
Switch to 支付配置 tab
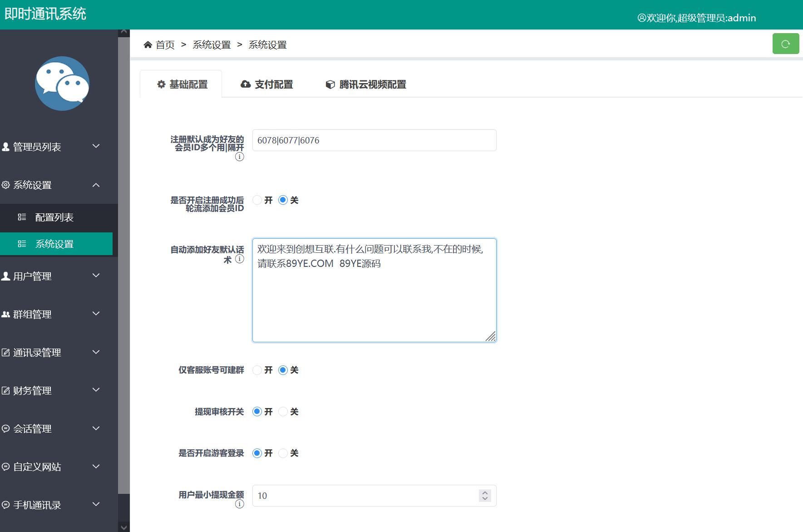point(267,84)
